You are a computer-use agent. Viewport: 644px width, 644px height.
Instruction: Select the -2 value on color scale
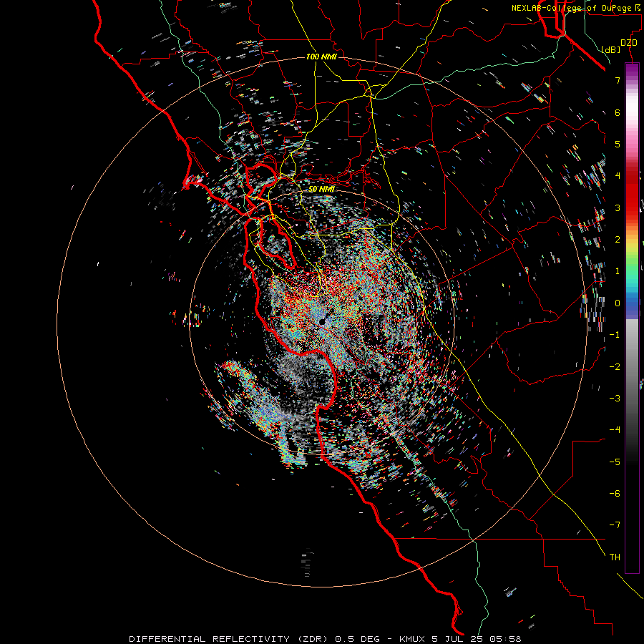pos(615,367)
